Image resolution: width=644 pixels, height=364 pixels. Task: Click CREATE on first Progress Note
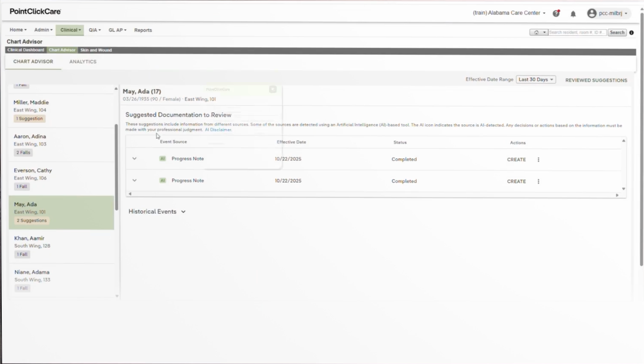click(x=517, y=159)
